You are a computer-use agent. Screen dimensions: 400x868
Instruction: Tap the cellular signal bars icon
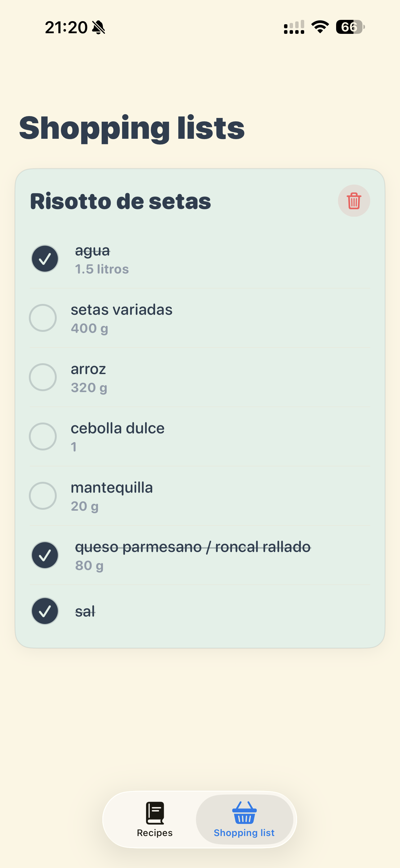pyautogui.click(x=294, y=27)
